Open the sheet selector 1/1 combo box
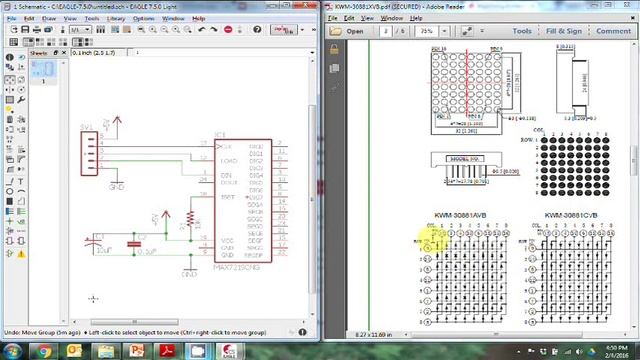This screenshot has height=360, width=640. point(80,30)
